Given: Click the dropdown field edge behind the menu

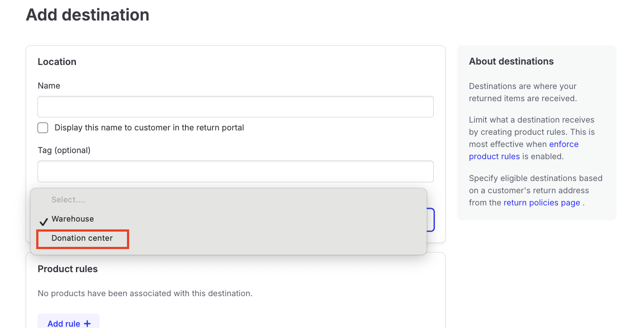Looking at the screenshot, I should pyautogui.click(x=431, y=219).
